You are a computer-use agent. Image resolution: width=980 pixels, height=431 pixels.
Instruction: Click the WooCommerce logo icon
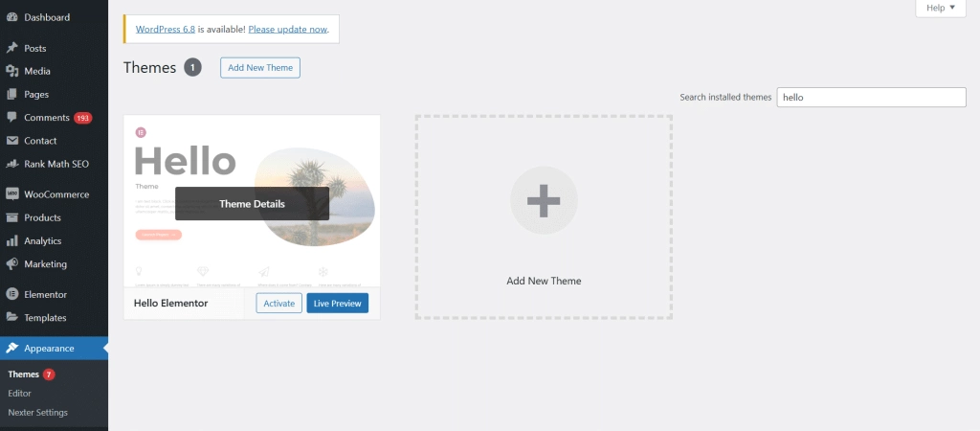pos(12,194)
